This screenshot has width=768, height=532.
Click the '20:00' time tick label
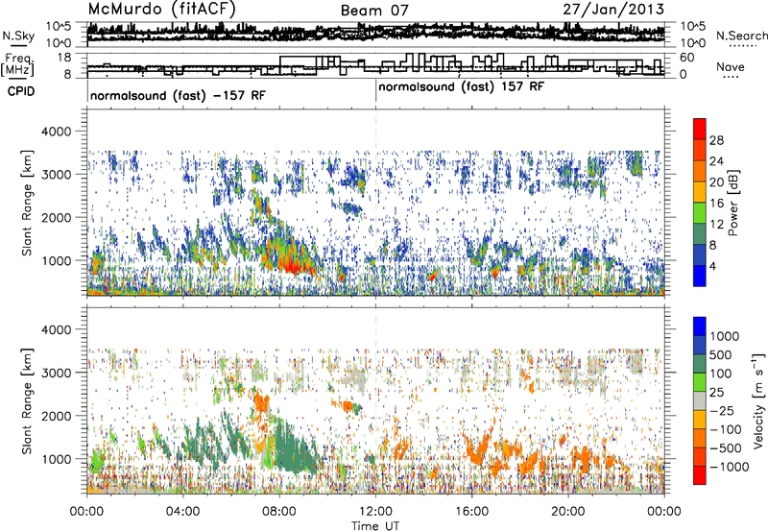(x=568, y=512)
